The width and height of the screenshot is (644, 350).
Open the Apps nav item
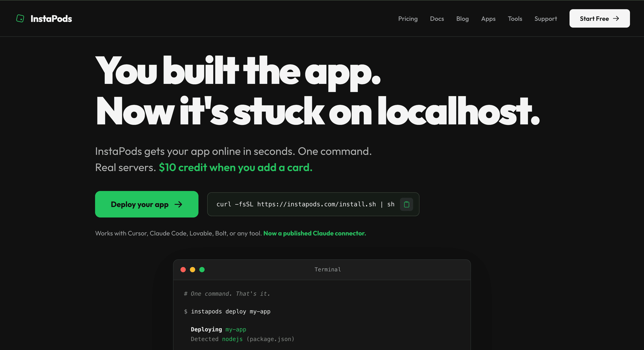pos(488,19)
